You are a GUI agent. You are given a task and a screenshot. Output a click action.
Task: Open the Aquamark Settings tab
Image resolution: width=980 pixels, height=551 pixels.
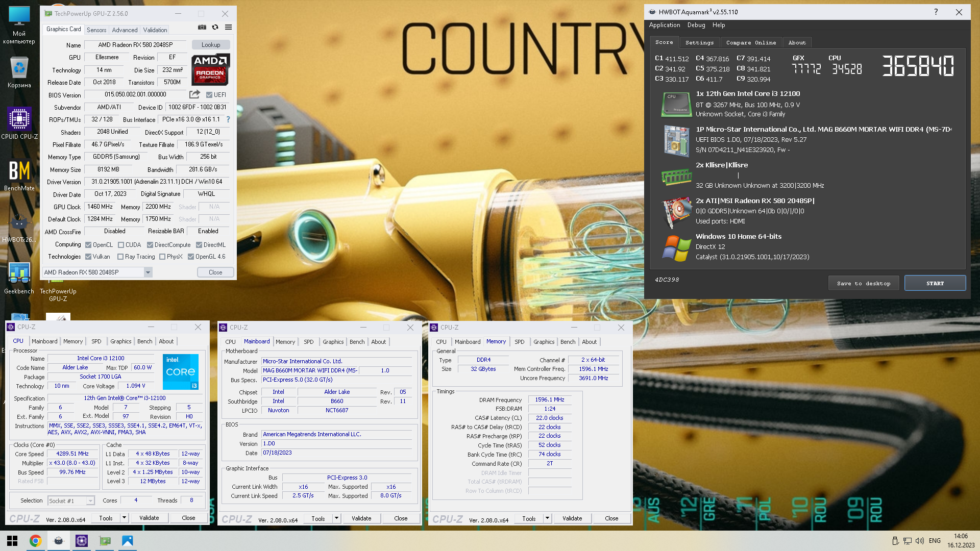(700, 43)
